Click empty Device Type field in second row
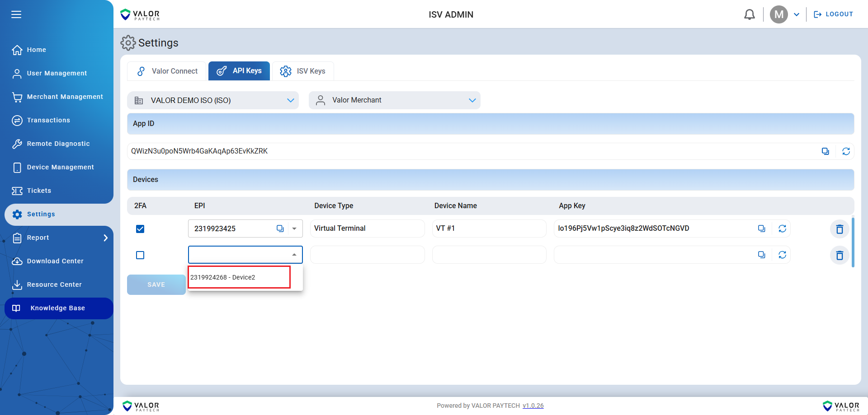Screen dimensions: 868x415 [367, 255]
